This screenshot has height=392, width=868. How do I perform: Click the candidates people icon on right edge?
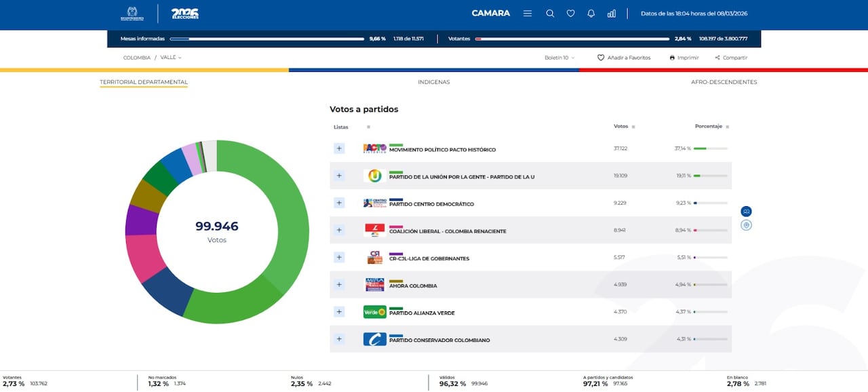(746, 211)
